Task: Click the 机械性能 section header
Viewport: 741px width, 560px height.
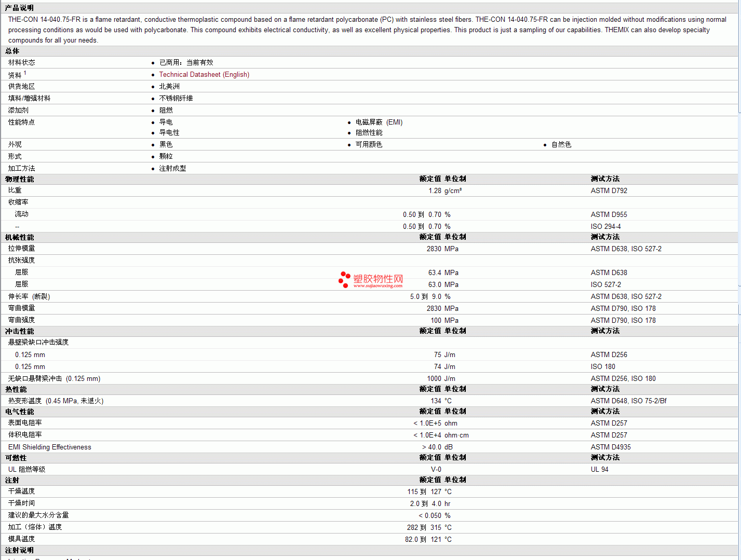Action: point(20,237)
